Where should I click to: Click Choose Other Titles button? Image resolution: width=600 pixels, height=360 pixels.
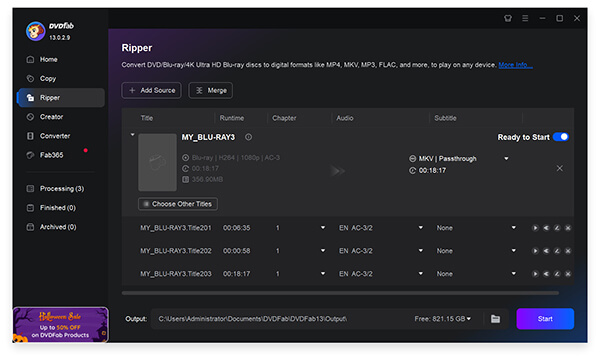178,204
